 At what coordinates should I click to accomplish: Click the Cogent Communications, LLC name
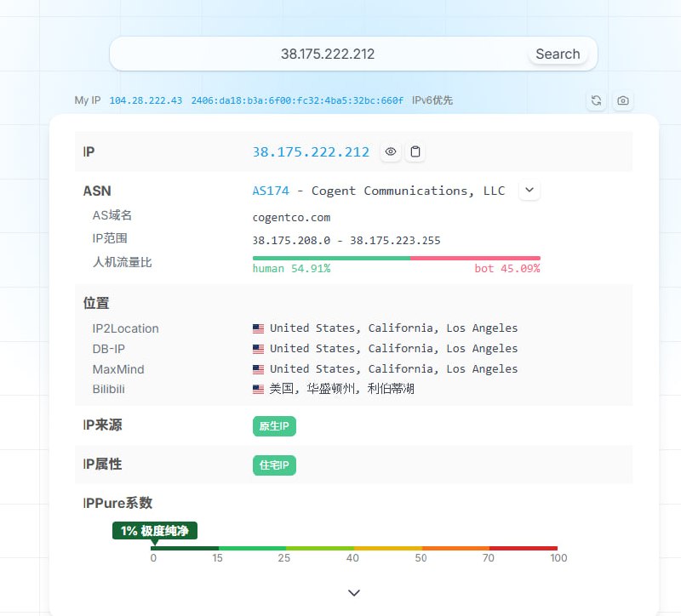[x=409, y=191]
